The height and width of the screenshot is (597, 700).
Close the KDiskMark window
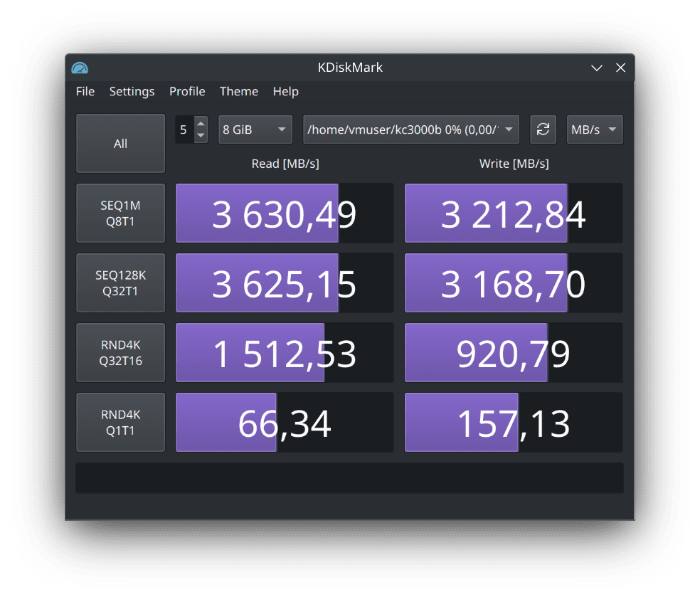620,68
